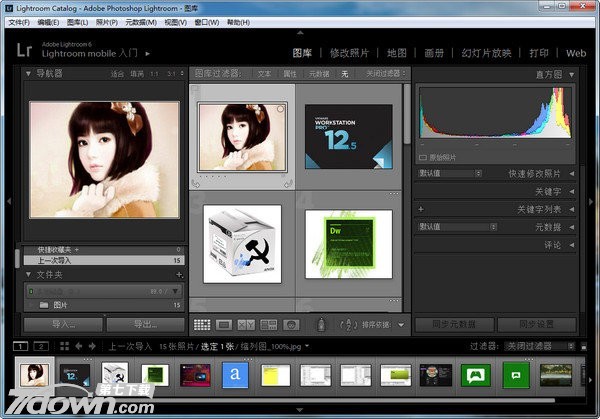This screenshot has width=600, height=419.
Task: Add keyword list entry with plus icon
Action: (x=421, y=209)
